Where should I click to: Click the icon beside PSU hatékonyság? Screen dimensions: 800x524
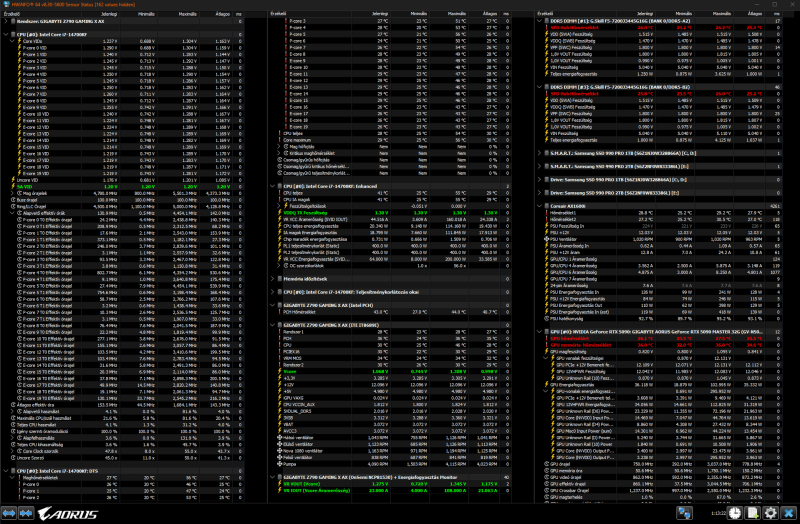click(546, 318)
